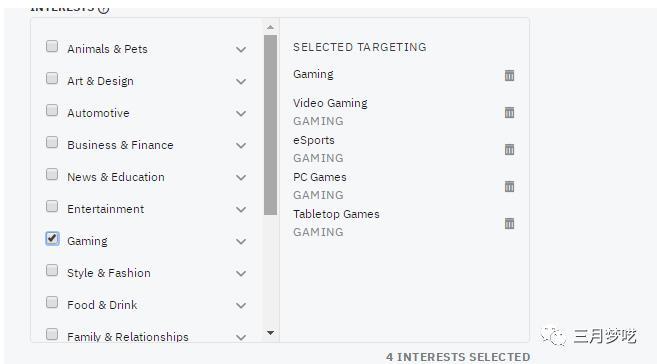This screenshot has width=657, height=364.
Task: Expand the Automotive category chevron
Action: pos(241,114)
